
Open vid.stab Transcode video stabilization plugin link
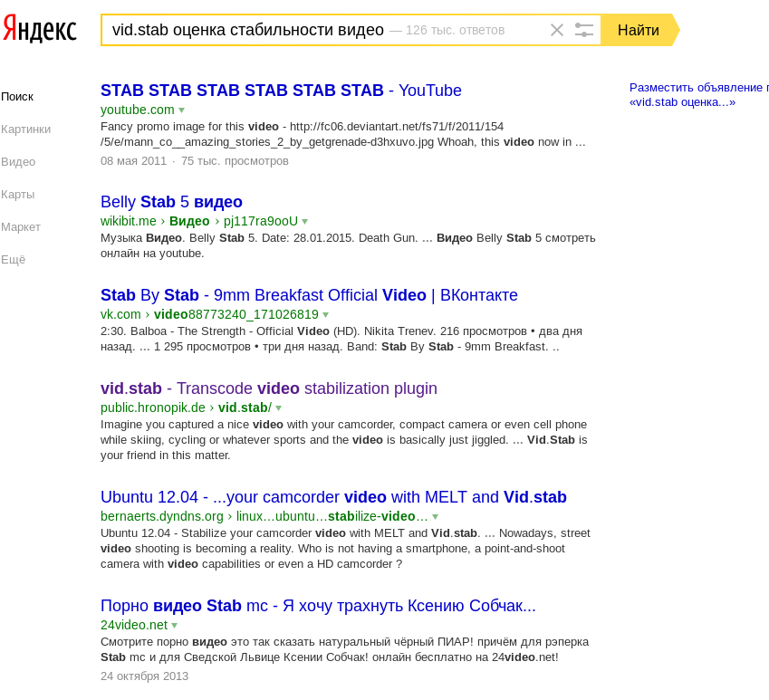[268, 388]
